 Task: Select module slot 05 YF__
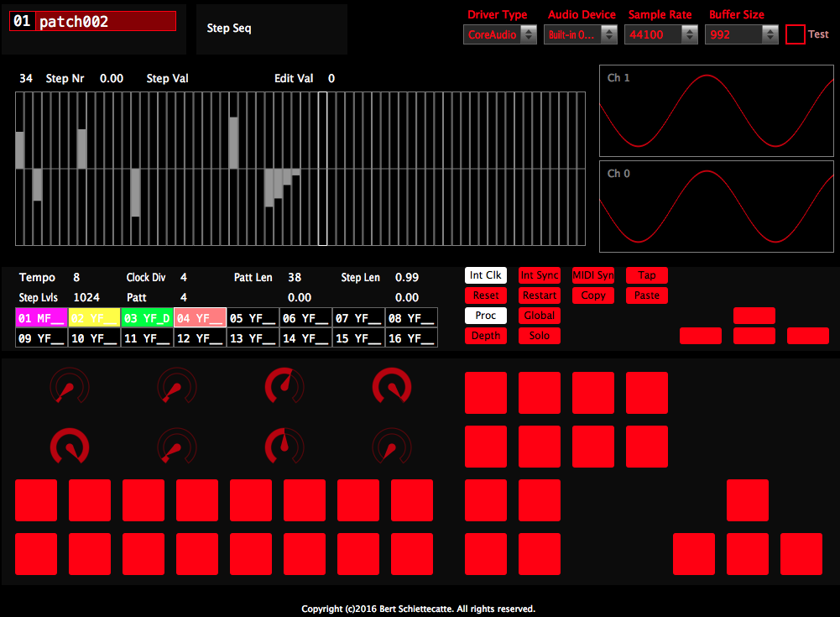[x=253, y=318]
